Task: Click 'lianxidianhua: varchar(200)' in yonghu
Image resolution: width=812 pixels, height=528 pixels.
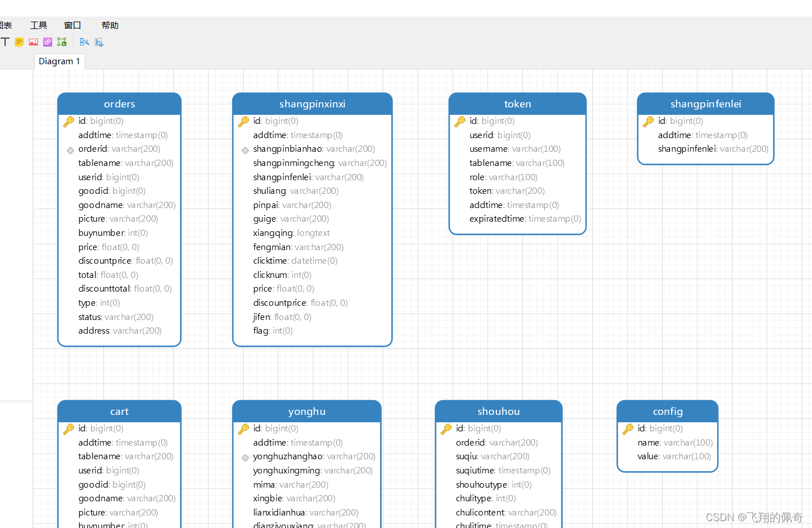Action: (306, 513)
